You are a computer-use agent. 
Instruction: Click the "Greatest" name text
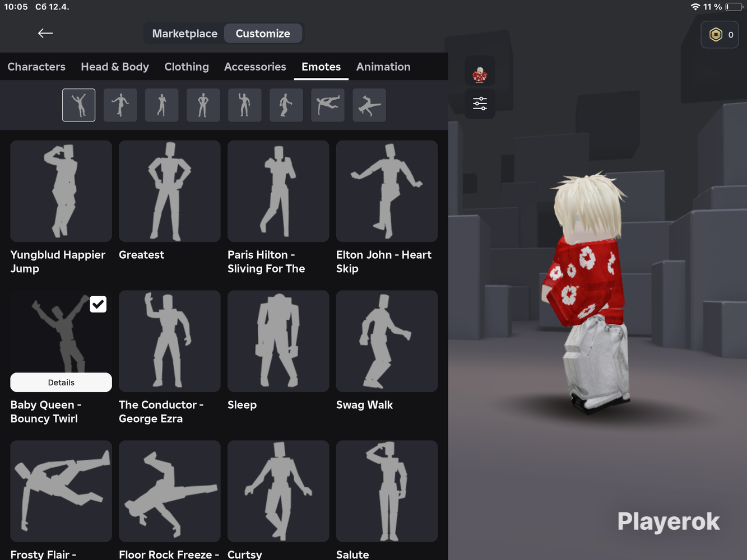tap(141, 255)
